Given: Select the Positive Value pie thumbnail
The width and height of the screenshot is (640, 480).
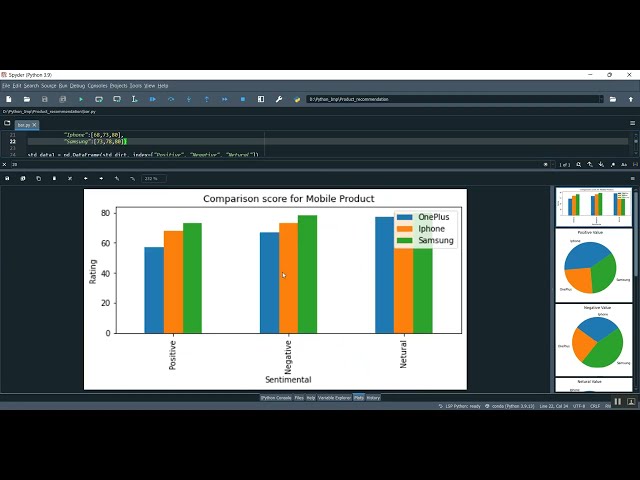Looking at the screenshot, I should click(x=593, y=265).
